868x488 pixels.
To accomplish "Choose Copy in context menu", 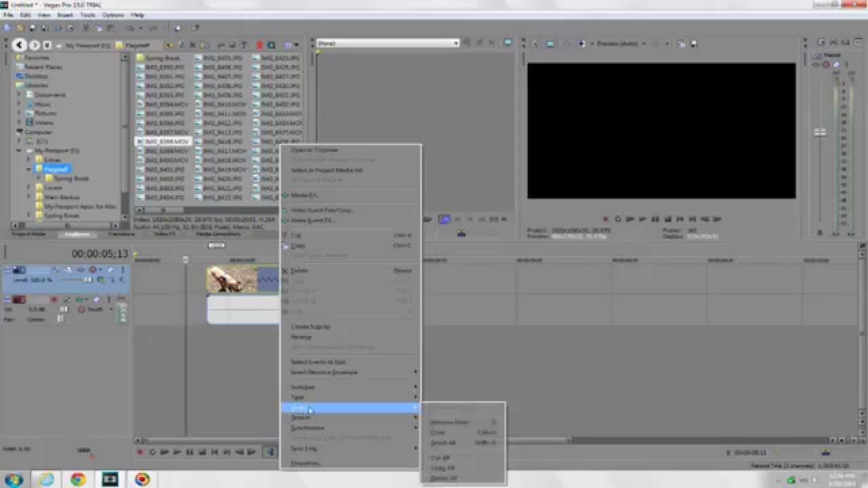I will coord(350,245).
